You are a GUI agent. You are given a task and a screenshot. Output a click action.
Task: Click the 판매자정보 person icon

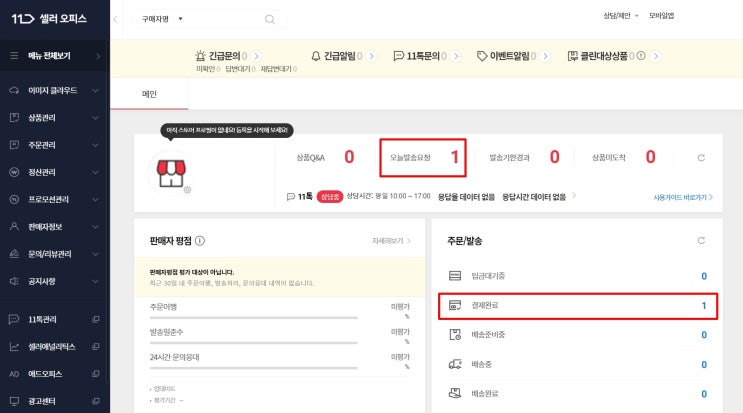tap(14, 226)
